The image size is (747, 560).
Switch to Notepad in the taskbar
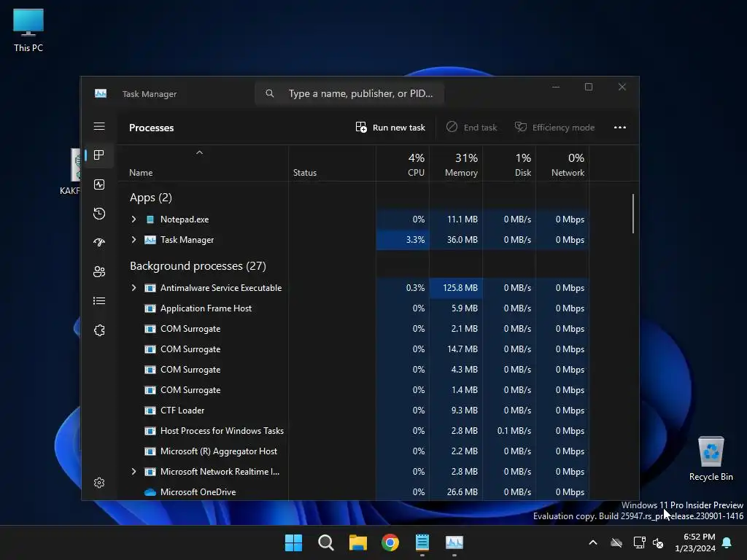click(x=422, y=542)
